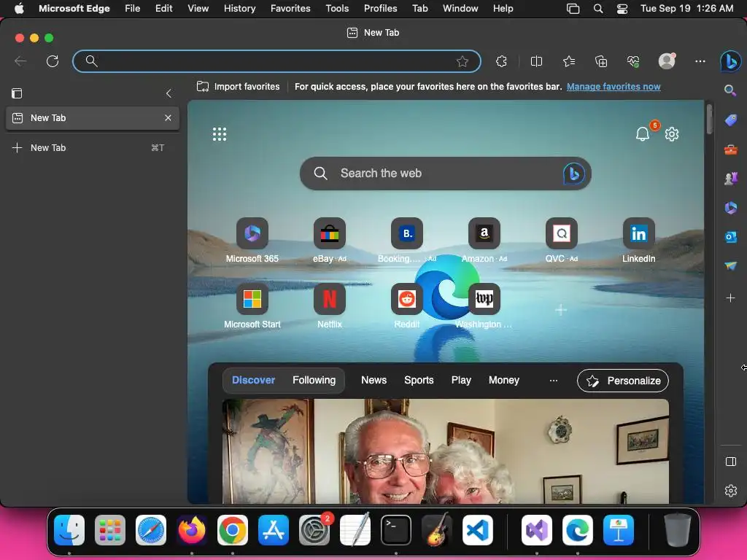Customize sidebar with plus icon

[x=730, y=298]
